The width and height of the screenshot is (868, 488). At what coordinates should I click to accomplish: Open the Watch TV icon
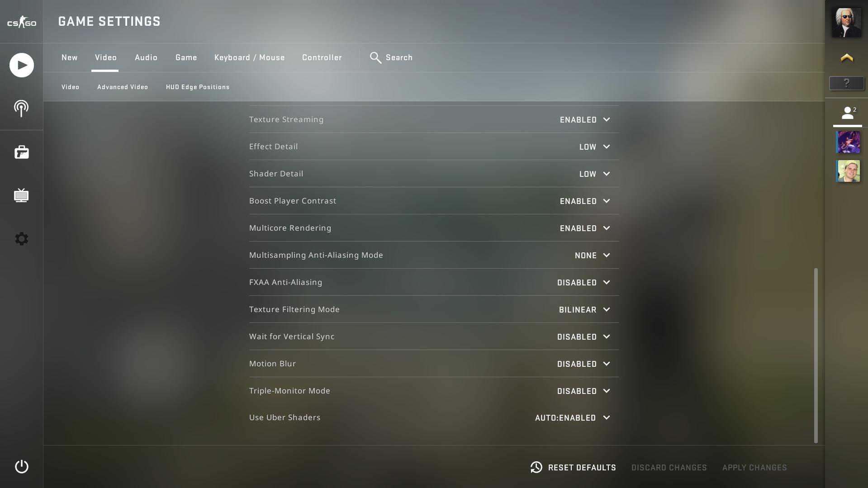[x=21, y=195]
